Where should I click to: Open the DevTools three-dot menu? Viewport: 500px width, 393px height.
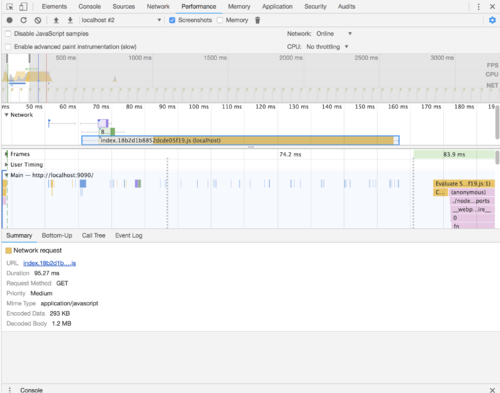click(478, 7)
